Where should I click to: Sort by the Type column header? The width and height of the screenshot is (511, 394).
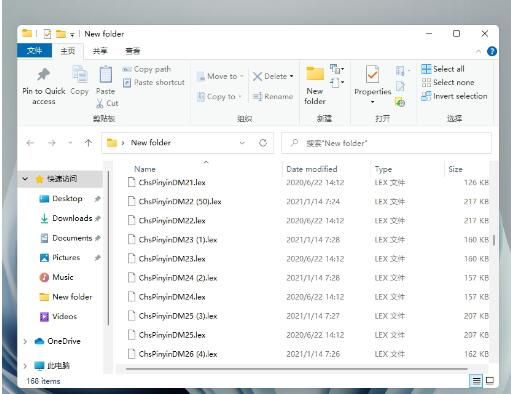click(x=383, y=169)
